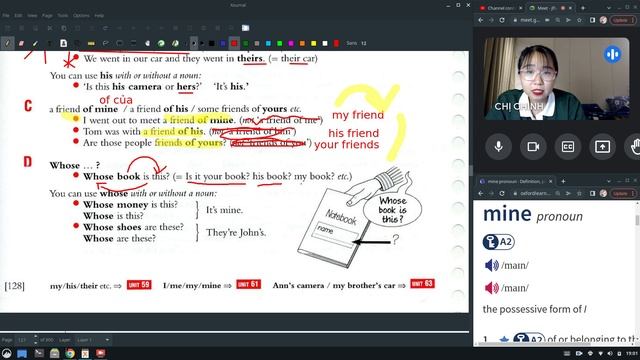Screen dimensions: 640x360
Task: Click Present now in Google Meet
Action: coord(602,147)
